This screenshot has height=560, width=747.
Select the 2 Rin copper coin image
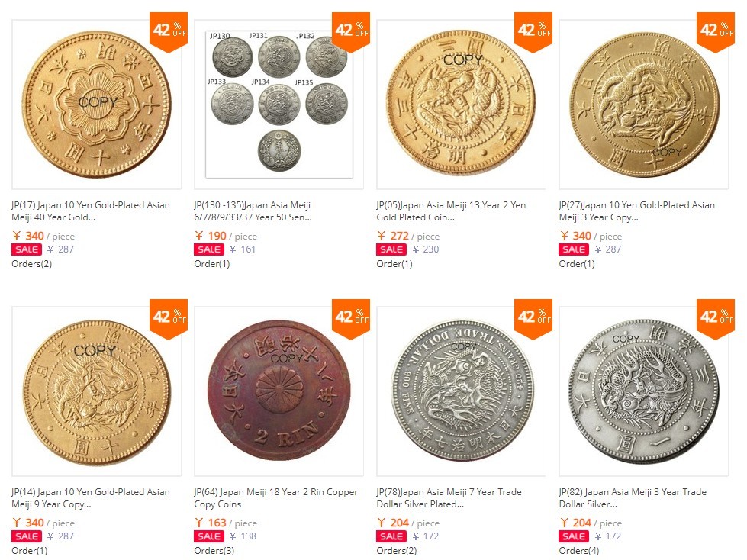click(x=279, y=391)
